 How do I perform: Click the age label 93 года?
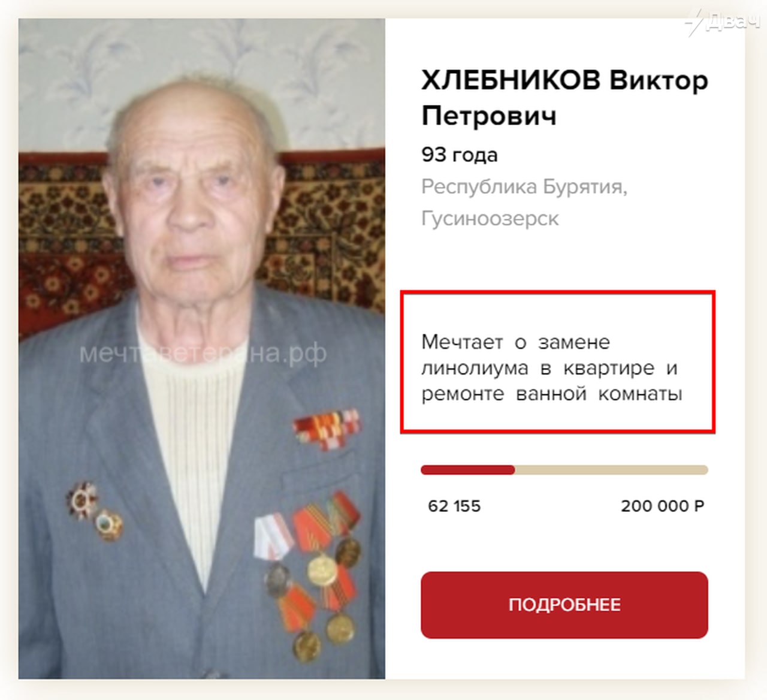click(x=459, y=155)
